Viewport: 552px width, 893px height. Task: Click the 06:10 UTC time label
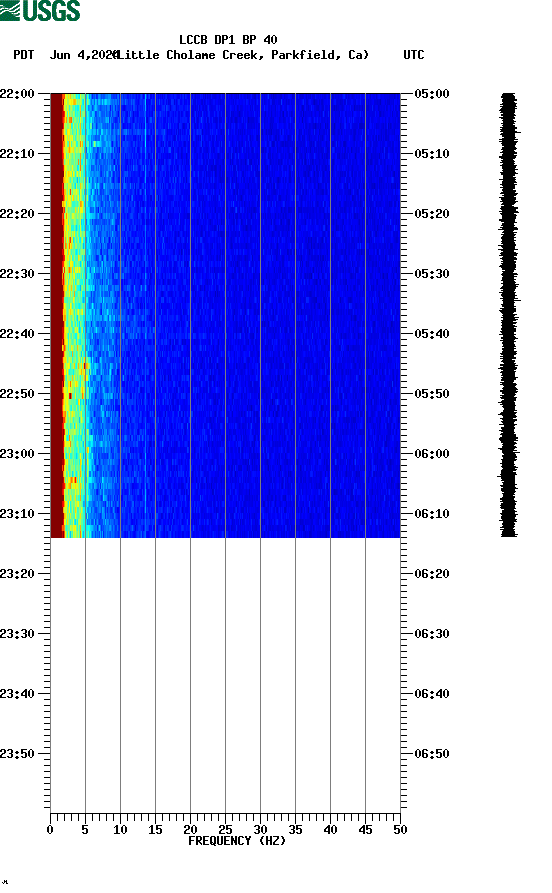(432, 514)
